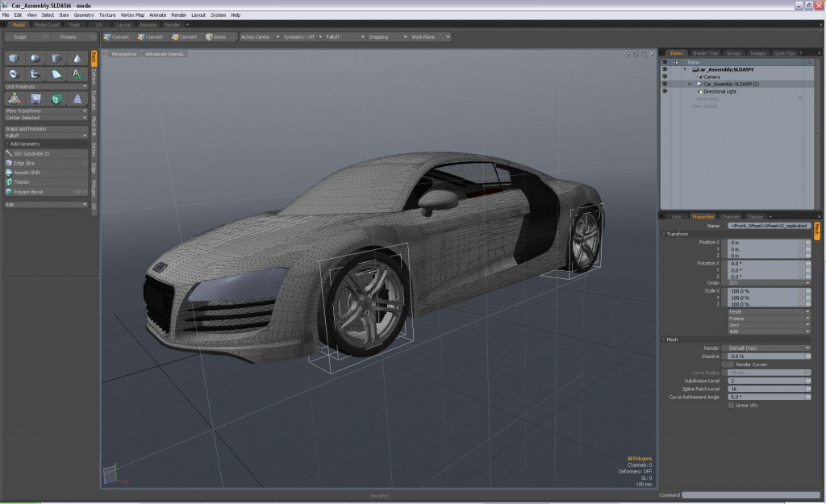The width and height of the screenshot is (826, 504).
Task: Click the SDS Subdivide 2X tool
Action: pyautogui.click(x=46, y=154)
